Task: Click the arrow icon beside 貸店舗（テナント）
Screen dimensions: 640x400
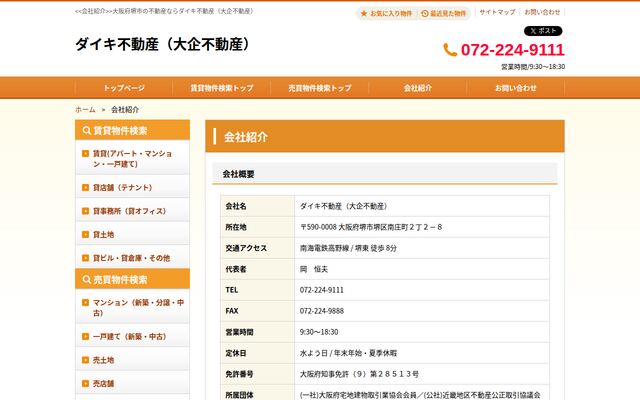Action: pos(85,187)
